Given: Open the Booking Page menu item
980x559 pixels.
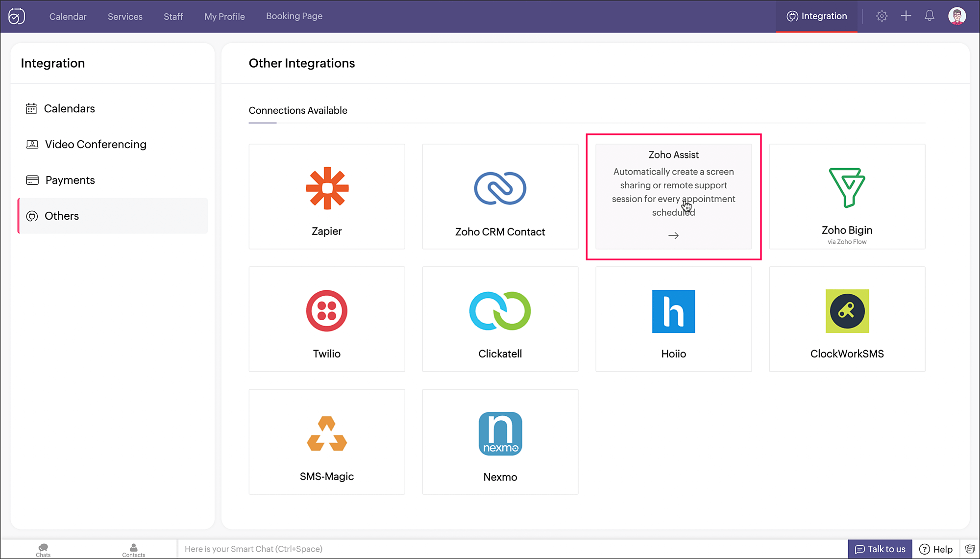Looking at the screenshot, I should pos(294,16).
